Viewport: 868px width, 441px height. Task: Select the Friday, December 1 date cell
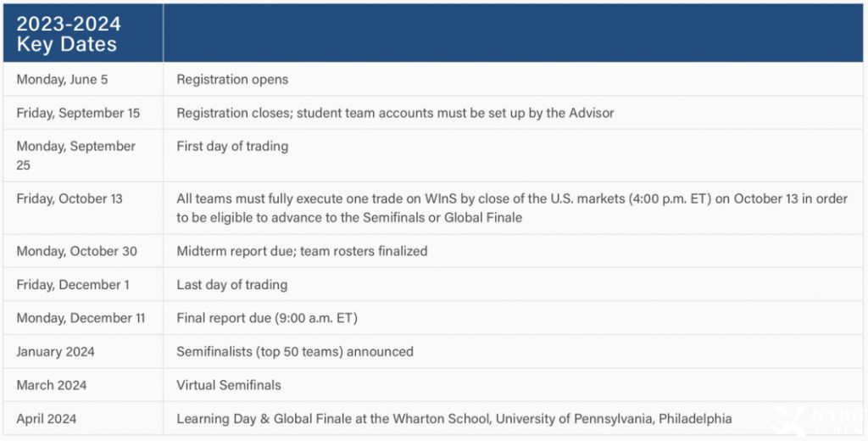83,285
